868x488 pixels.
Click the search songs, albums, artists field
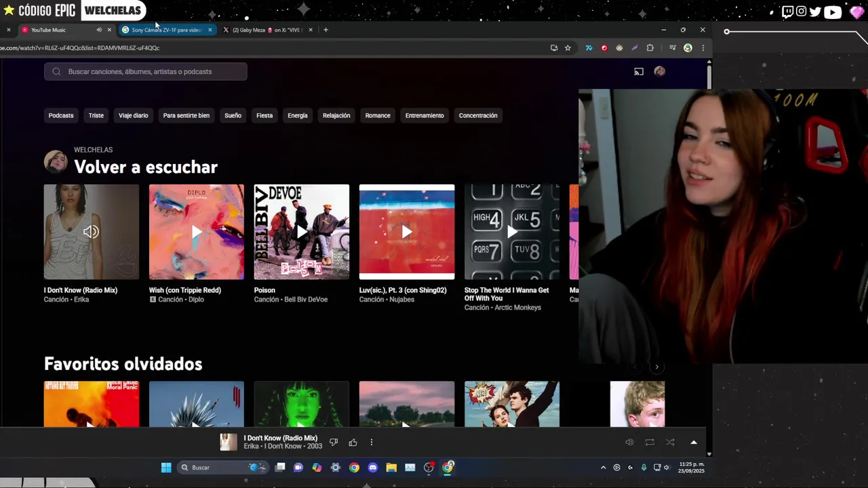pos(146,71)
